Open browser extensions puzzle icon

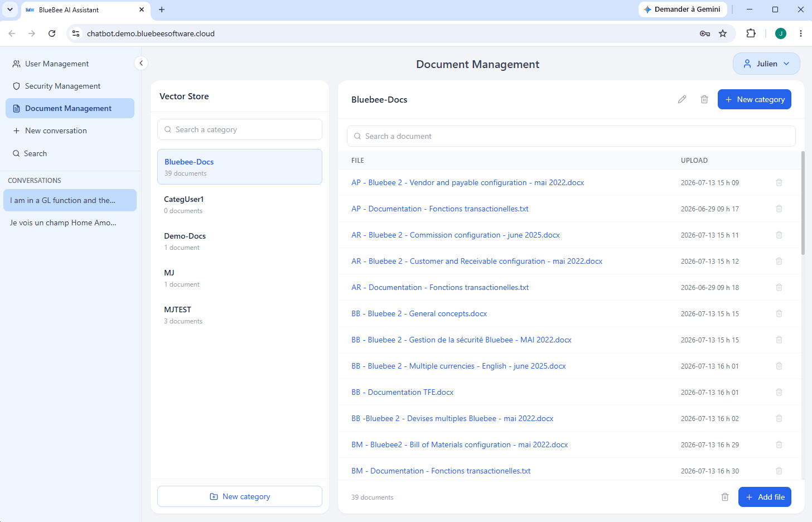(x=751, y=33)
